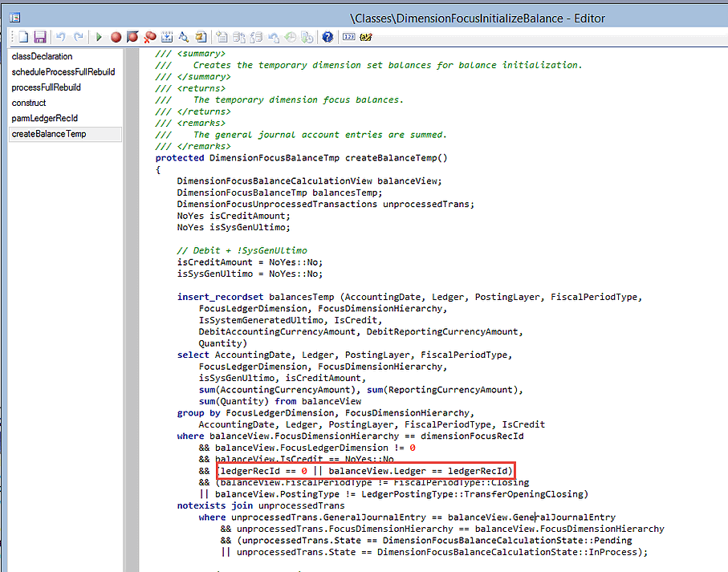Click the undo check-out icon
This screenshot has width=728, height=572.
pyautogui.click(x=274, y=37)
